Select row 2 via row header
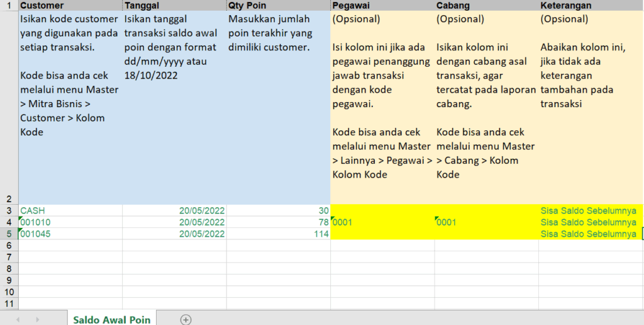This screenshot has height=325, width=644. click(x=9, y=108)
